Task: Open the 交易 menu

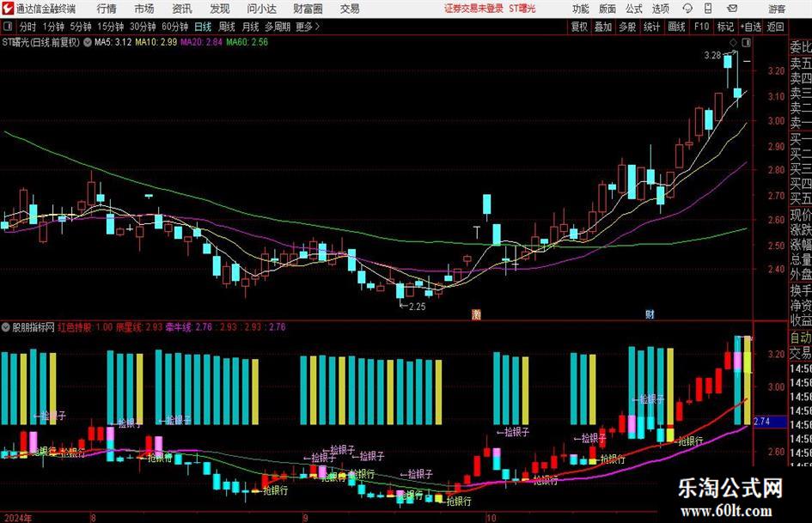Action: (350, 9)
